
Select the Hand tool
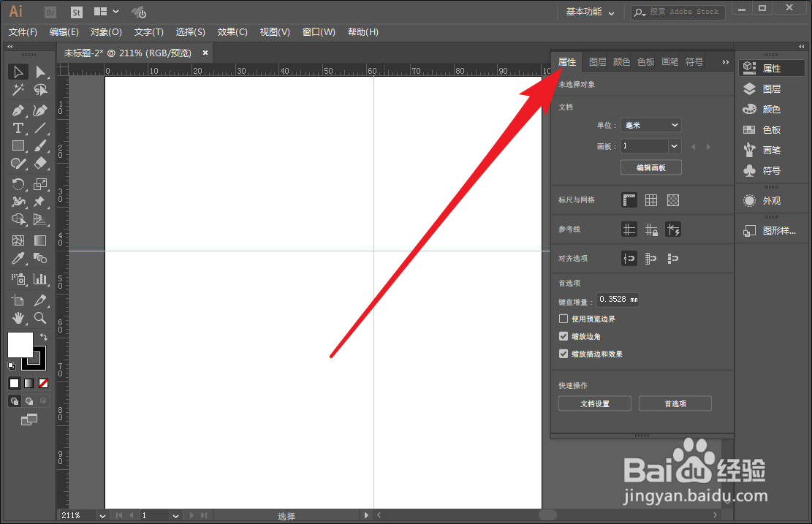tap(18, 318)
